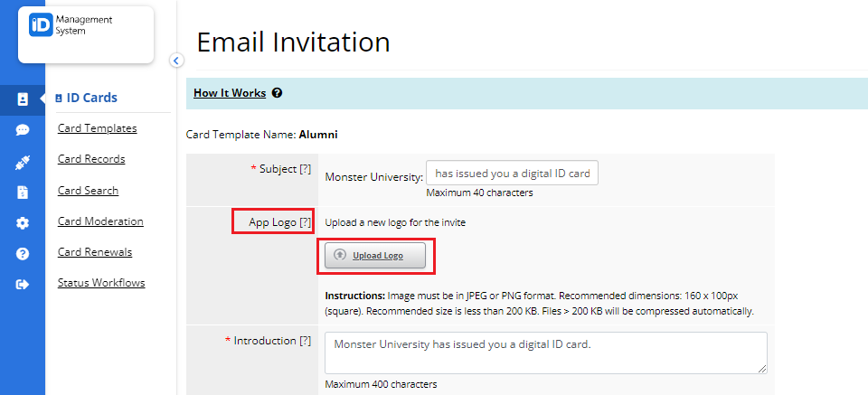Image resolution: width=868 pixels, height=395 pixels.
Task: Open the billing document sidebar icon
Action: 22,193
